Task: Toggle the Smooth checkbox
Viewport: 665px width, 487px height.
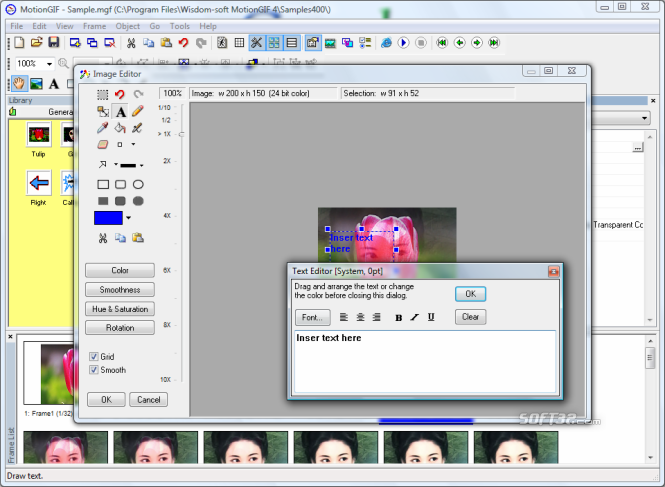Action: 94,370
